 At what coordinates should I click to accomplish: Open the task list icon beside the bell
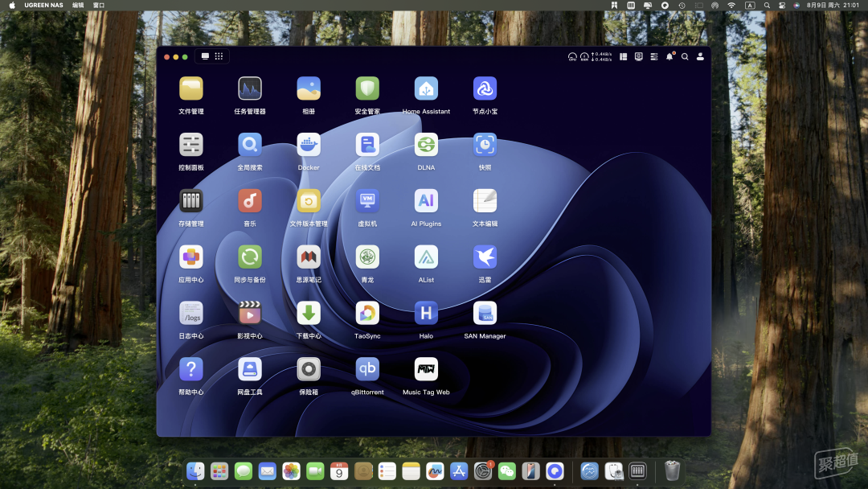653,56
